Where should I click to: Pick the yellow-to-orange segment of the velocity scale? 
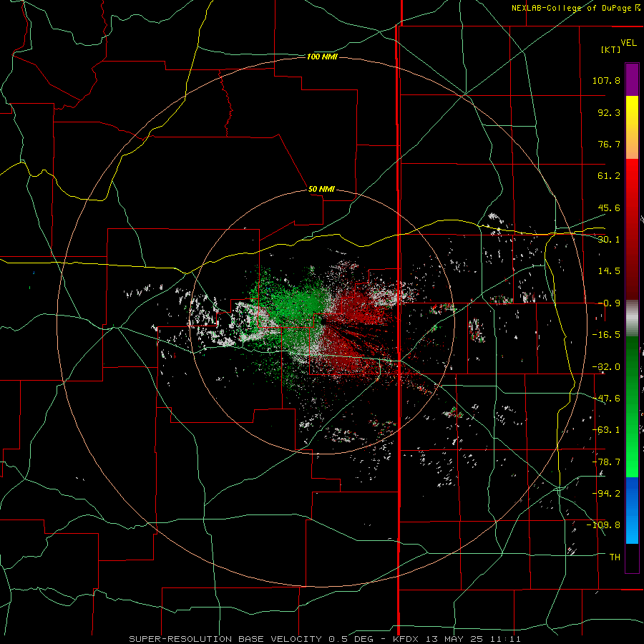(632, 127)
